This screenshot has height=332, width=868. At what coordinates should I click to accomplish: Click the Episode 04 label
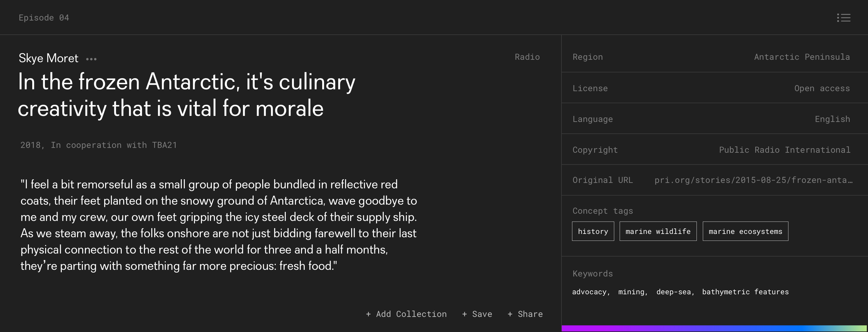point(44,18)
